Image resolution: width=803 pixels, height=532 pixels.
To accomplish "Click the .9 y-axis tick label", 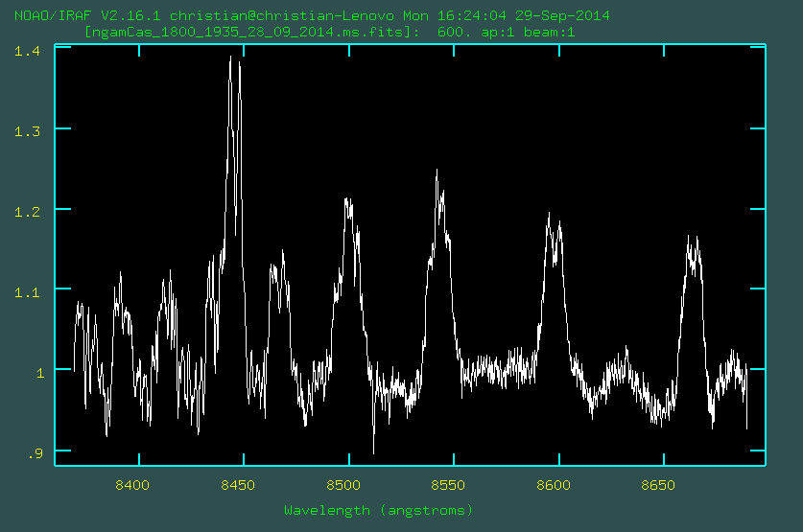I will pos(35,451).
